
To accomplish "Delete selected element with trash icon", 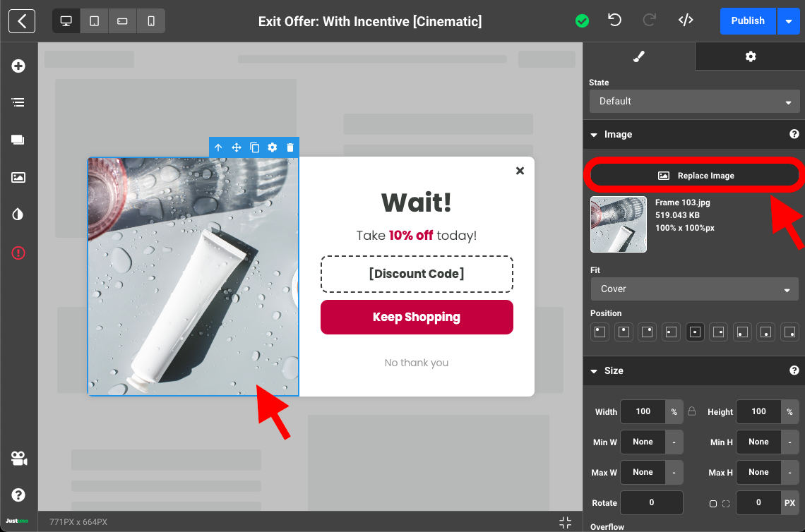I will 290,147.
